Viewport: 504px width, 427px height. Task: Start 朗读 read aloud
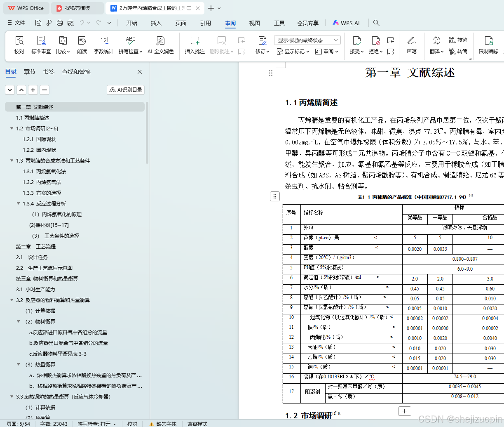[82, 45]
